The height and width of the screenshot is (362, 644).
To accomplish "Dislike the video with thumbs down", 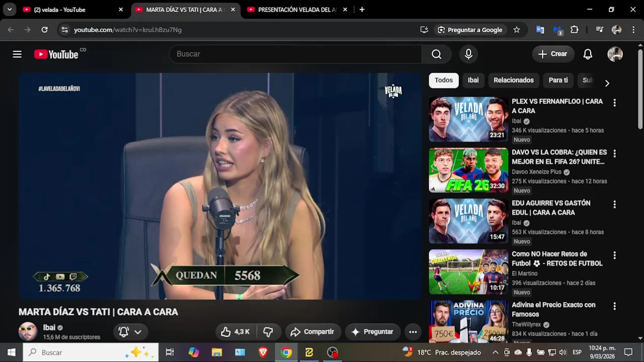I will tap(268, 332).
